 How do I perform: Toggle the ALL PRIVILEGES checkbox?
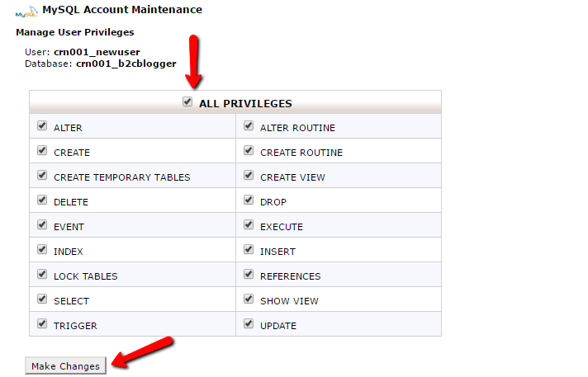[187, 101]
